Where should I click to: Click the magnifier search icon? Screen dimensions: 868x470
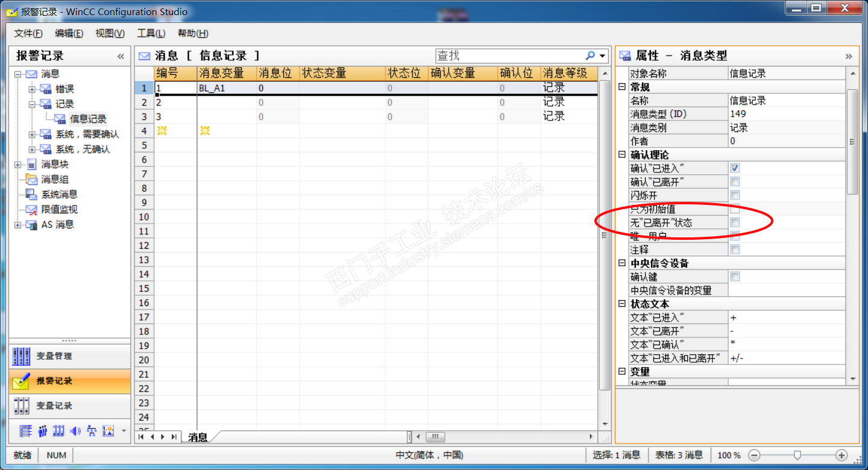click(x=590, y=55)
